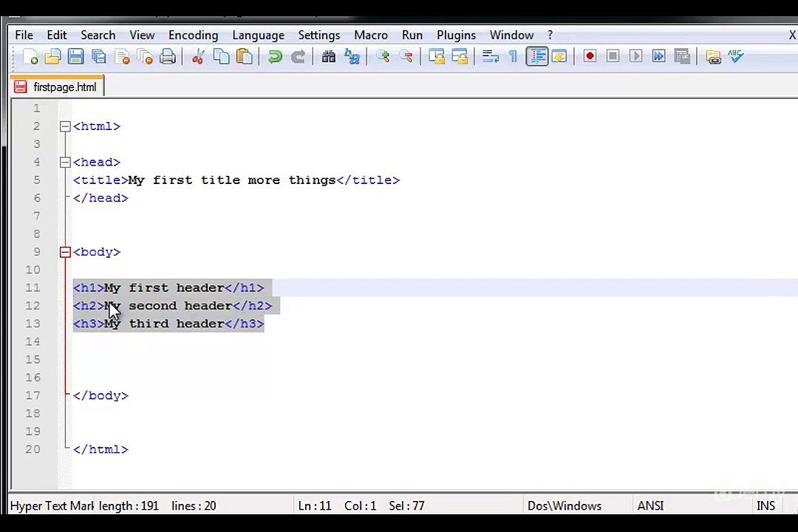Click 'length : 191' in the status bar

click(129, 505)
